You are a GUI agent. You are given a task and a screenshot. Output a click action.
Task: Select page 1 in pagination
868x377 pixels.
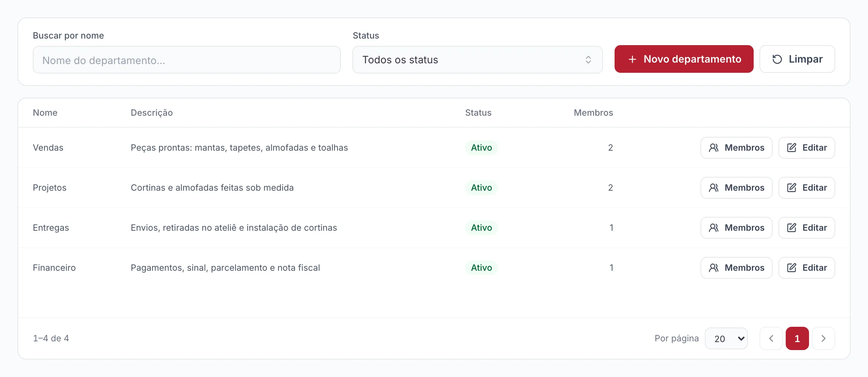pyautogui.click(x=797, y=338)
